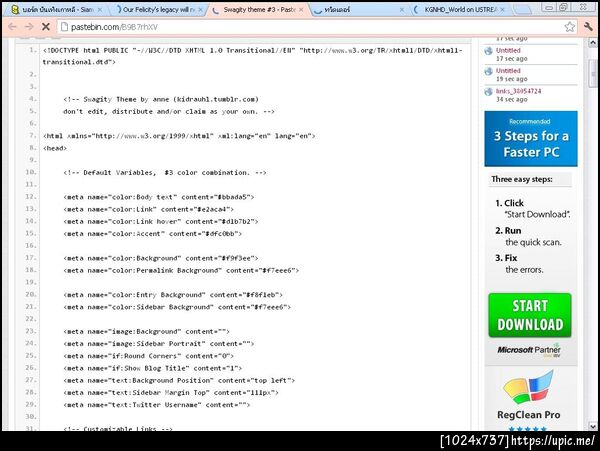Screen dimensions: 600x451
Task: Open Untitled paste from 17 sec ago
Action: point(508,50)
